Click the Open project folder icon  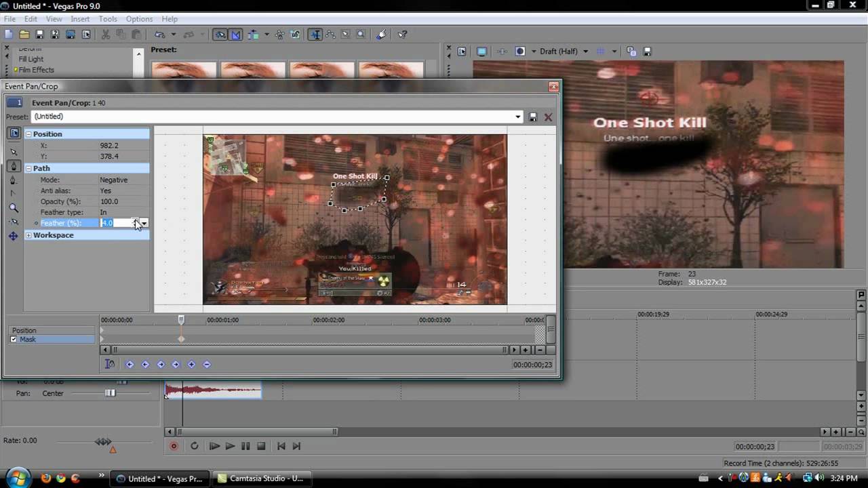click(24, 35)
